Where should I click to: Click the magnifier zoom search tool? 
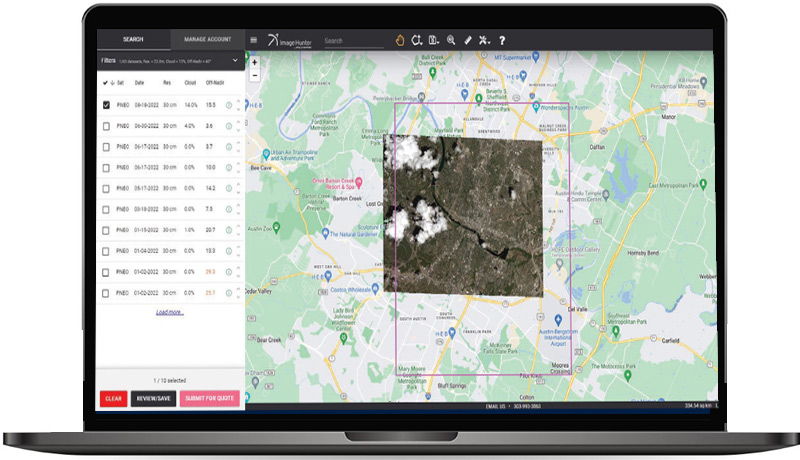pos(451,40)
